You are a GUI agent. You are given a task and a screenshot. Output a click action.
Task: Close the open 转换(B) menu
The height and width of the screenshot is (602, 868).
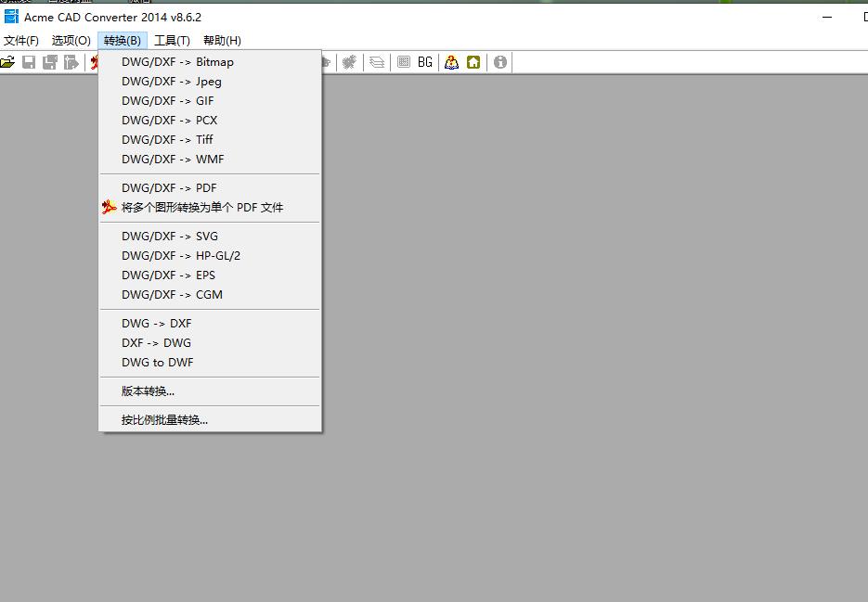click(123, 41)
